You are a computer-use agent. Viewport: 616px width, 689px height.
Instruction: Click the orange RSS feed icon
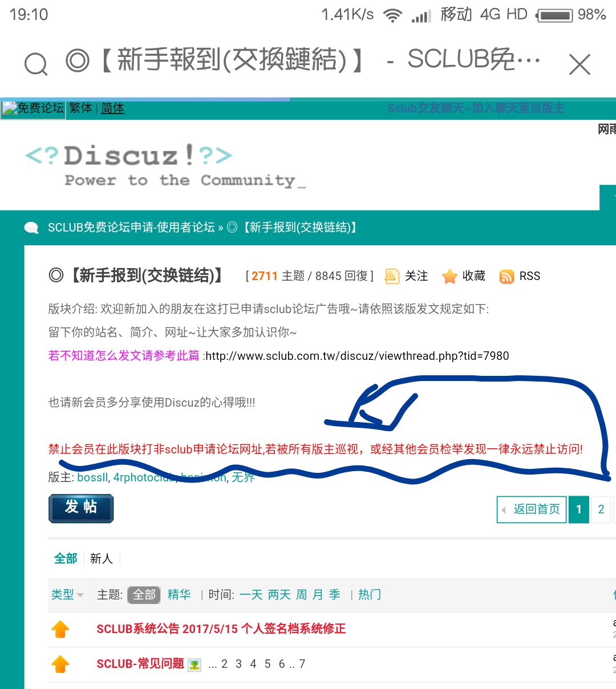point(506,277)
